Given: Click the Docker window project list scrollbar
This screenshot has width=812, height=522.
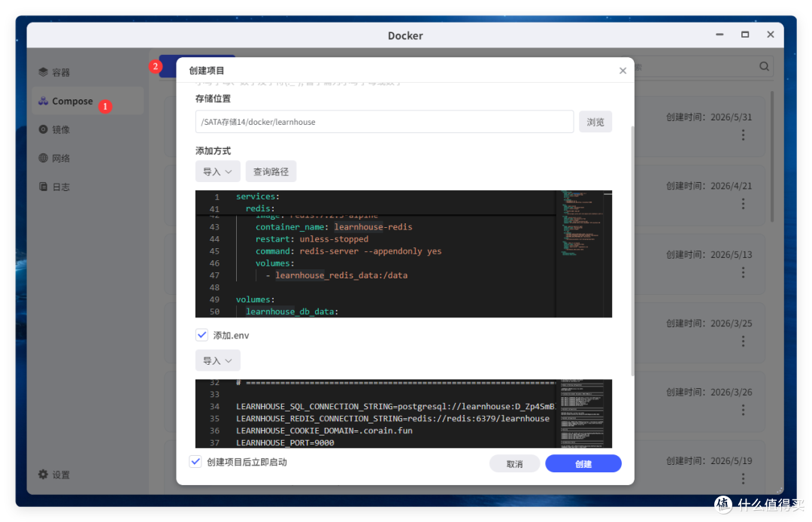Looking at the screenshot, I should point(772,157).
